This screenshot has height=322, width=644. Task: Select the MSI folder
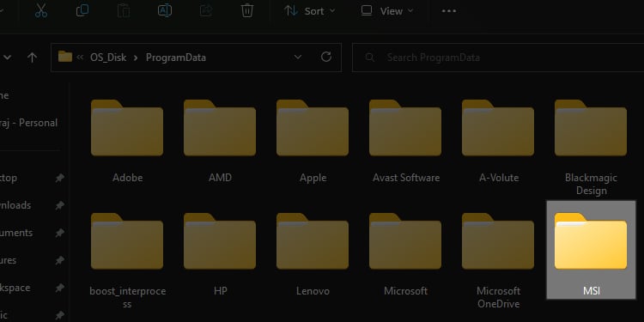pyautogui.click(x=591, y=250)
